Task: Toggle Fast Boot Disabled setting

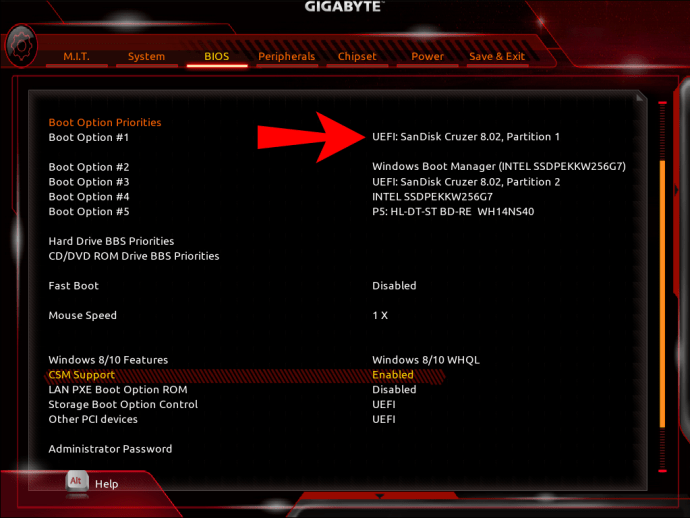Action: point(394,286)
